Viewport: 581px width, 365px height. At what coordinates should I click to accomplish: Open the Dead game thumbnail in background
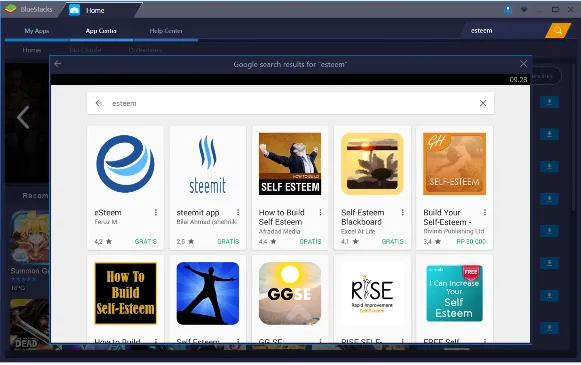30,324
